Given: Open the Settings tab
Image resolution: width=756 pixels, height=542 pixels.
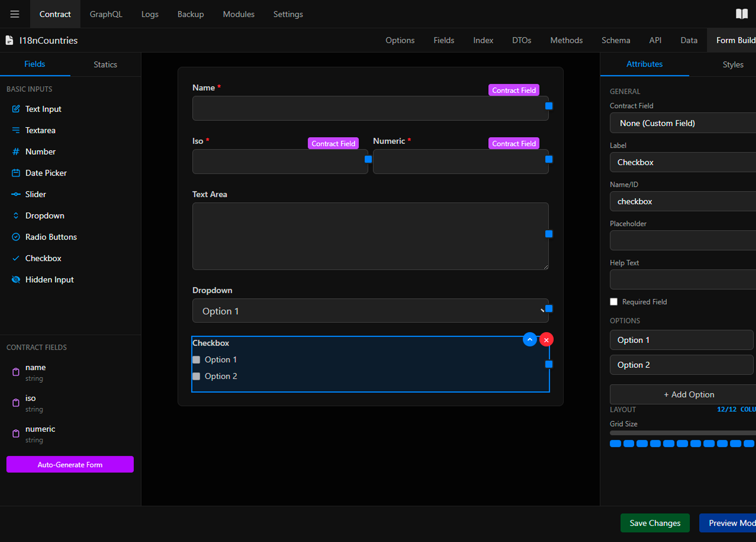Looking at the screenshot, I should pos(288,14).
